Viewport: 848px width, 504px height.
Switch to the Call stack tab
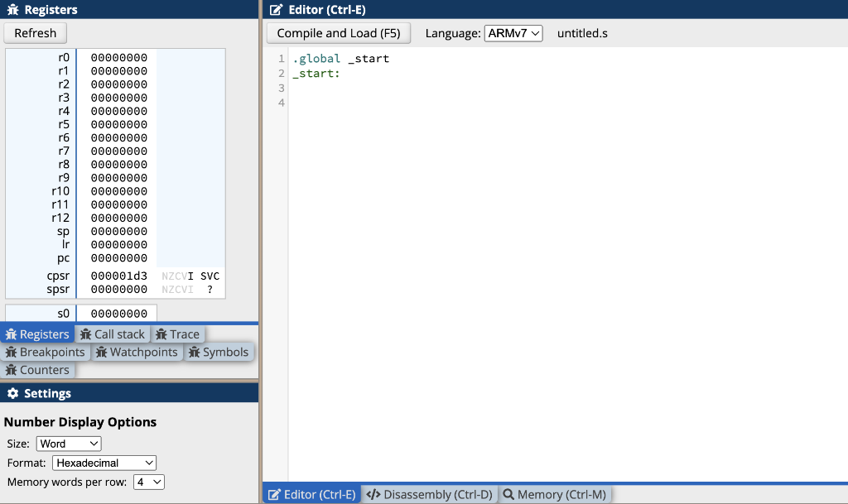(112, 334)
